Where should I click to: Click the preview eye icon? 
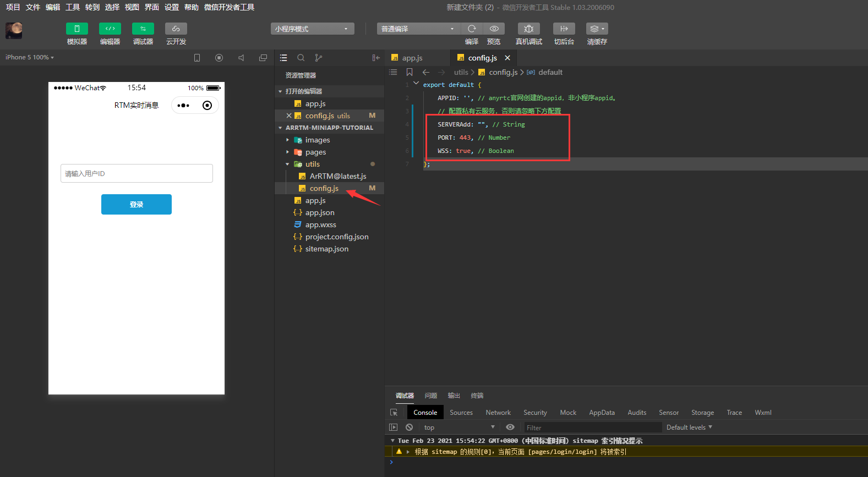coord(494,29)
